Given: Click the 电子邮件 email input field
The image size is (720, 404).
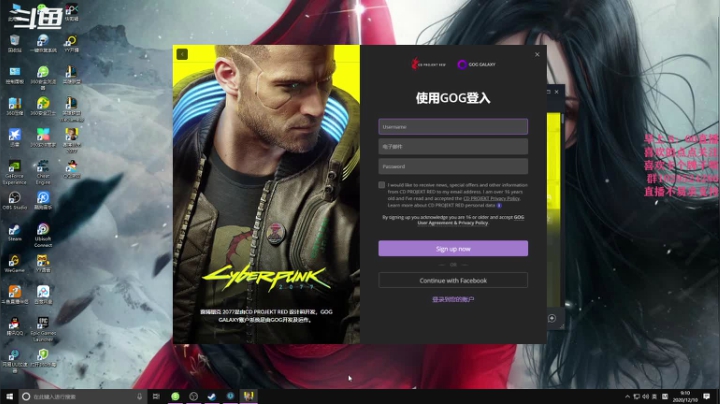Looking at the screenshot, I should tap(453, 146).
